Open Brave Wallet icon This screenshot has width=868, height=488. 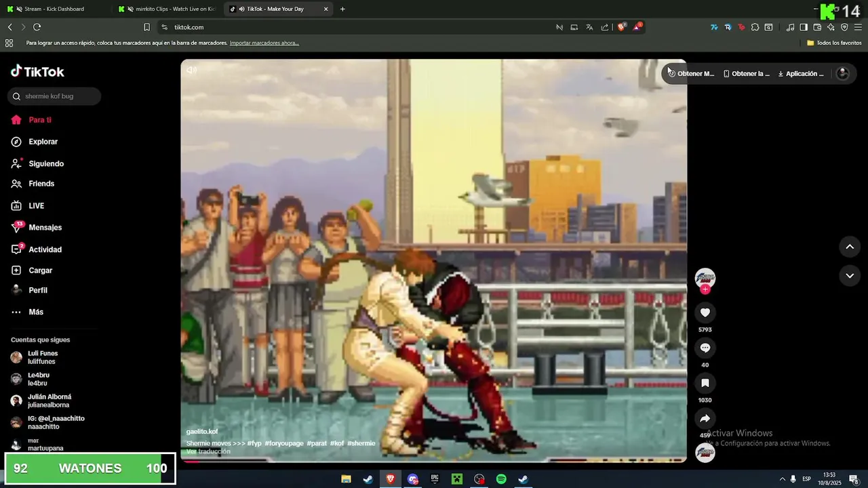tap(817, 27)
